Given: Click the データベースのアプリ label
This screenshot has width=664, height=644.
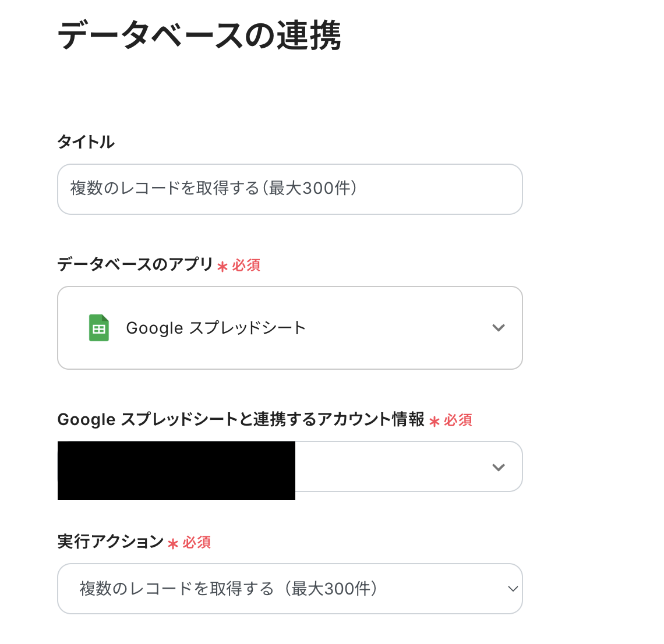Looking at the screenshot, I should click(135, 264).
